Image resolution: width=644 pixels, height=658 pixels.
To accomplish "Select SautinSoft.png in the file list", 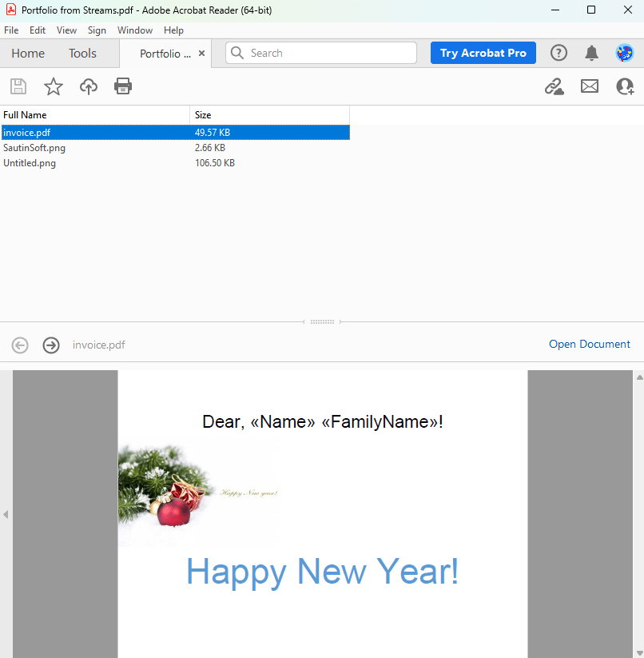I will 34,148.
